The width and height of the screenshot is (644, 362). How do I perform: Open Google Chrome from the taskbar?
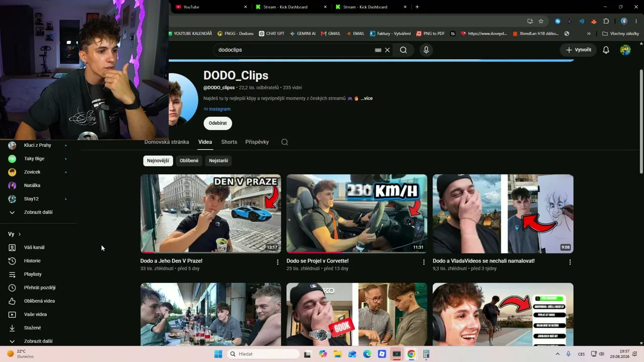point(411,354)
